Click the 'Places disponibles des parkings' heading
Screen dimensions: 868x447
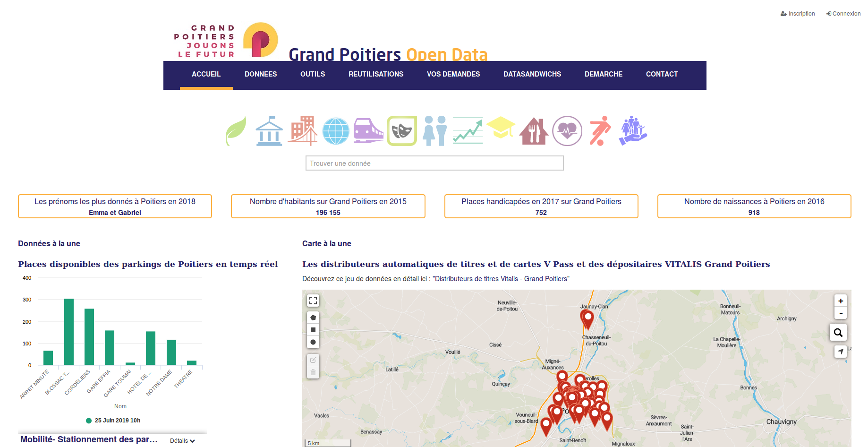pos(148,264)
